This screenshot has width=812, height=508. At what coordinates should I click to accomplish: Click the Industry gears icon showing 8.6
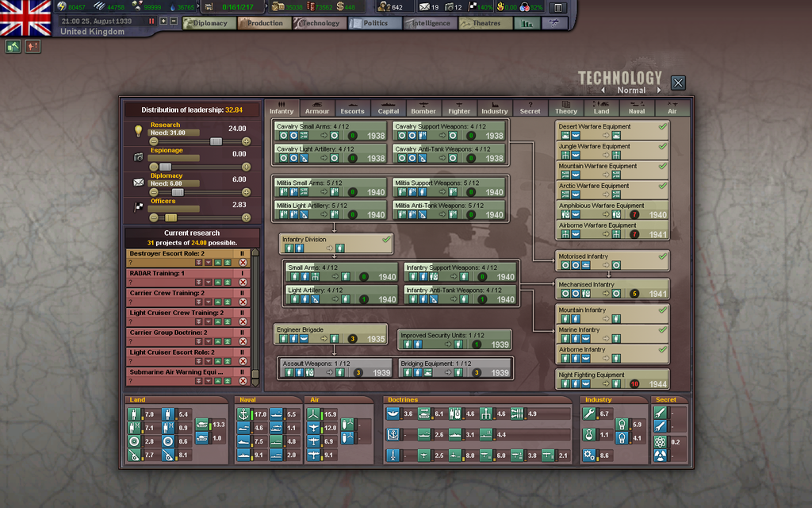click(589, 455)
